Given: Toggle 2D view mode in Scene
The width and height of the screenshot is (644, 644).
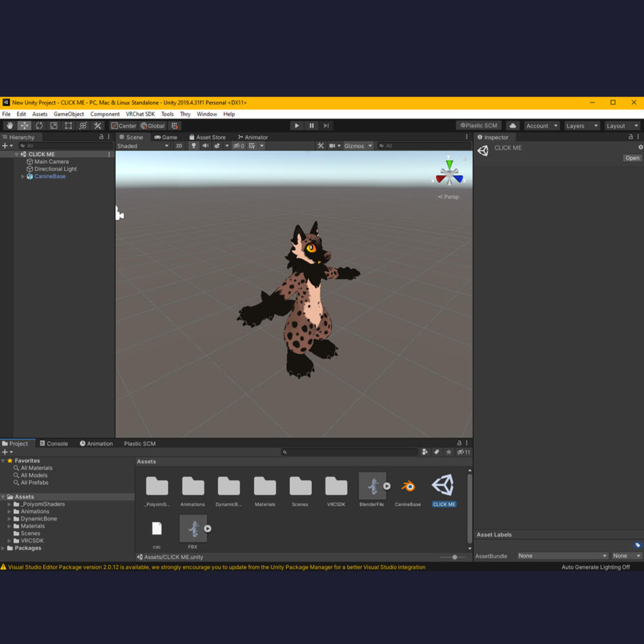Looking at the screenshot, I should click(179, 146).
